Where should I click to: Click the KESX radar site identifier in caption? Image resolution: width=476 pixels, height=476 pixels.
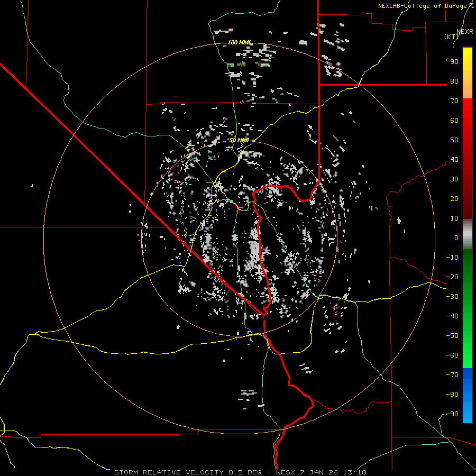(286, 472)
